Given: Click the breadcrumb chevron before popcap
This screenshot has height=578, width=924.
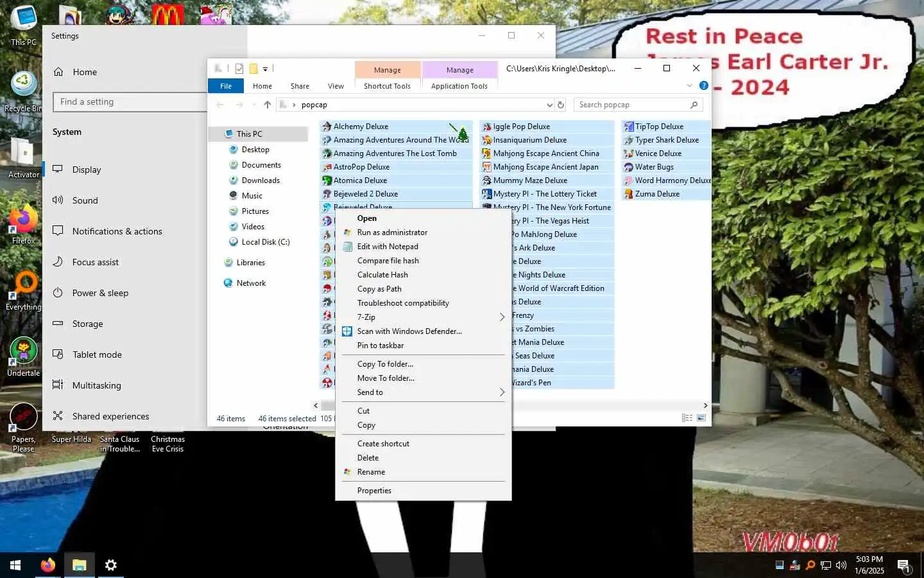Looking at the screenshot, I should click(295, 105).
